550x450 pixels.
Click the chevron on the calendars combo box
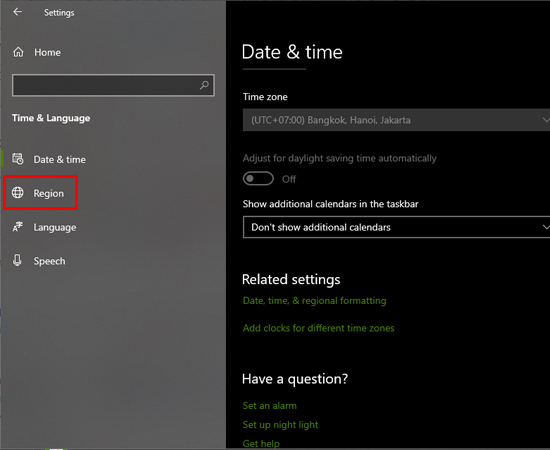[x=545, y=227]
